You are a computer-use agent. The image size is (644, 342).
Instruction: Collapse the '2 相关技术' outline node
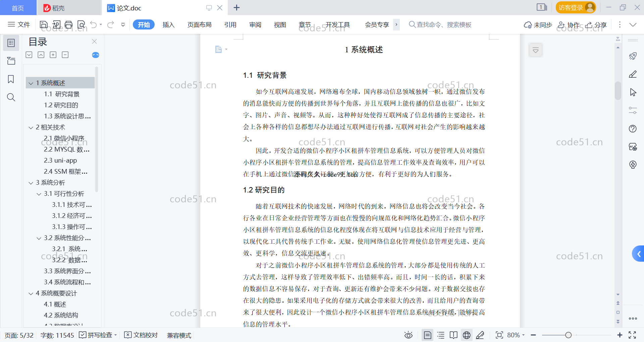click(x=31, y=127)
